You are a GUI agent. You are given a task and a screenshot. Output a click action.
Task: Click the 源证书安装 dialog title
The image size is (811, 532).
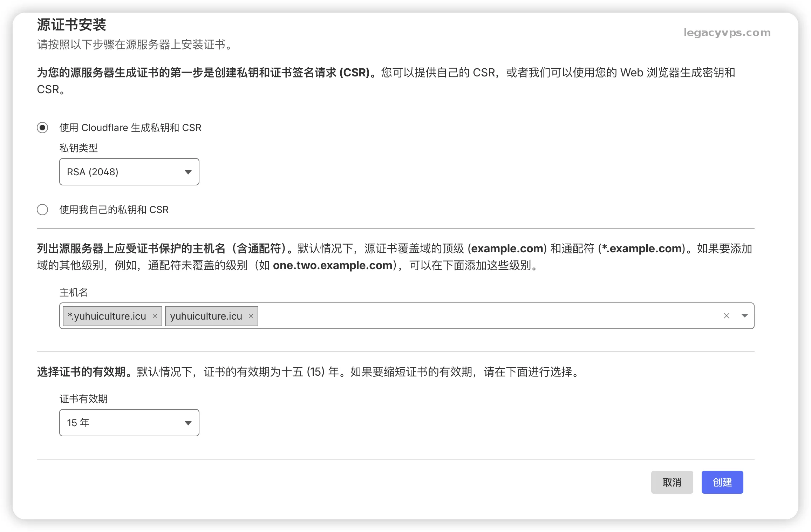[71, 25]
